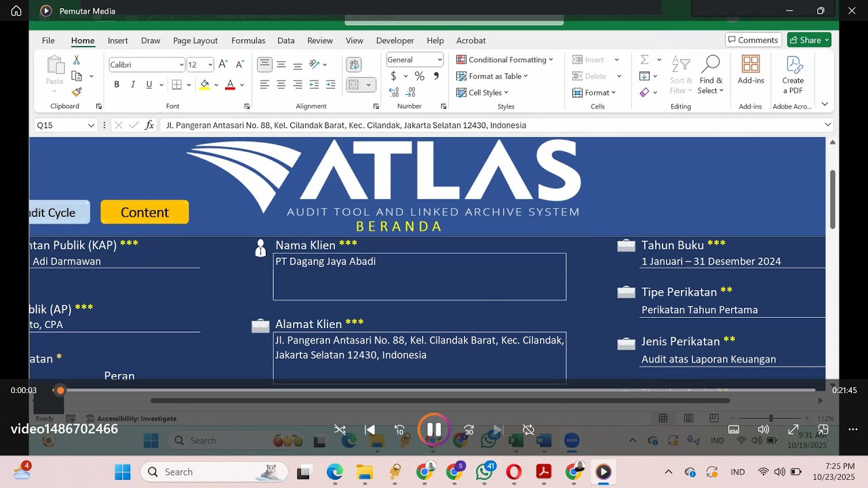Switch to the Developer tab
Image resolution: width=868 pixels, height=488 pixels.
coord(395,41)
